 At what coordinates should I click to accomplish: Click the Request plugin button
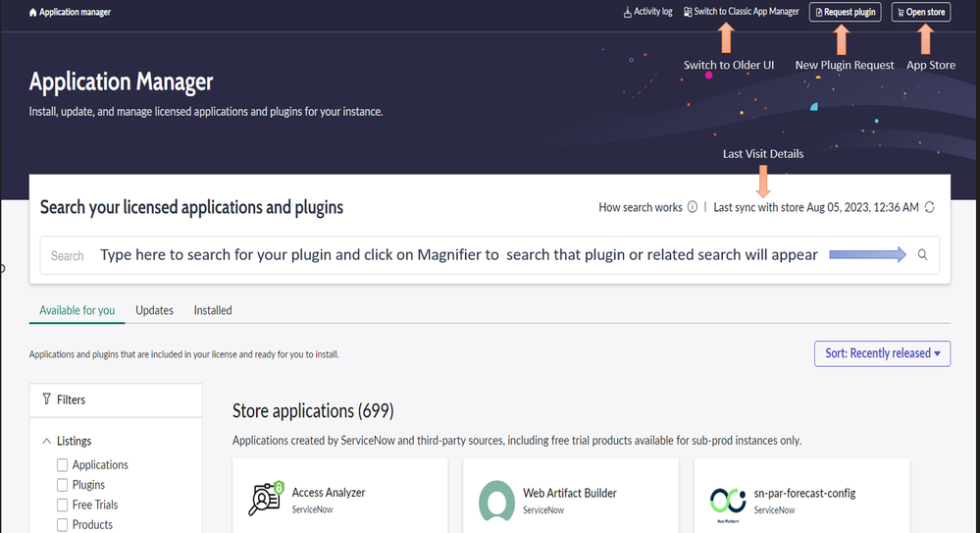pyautogui.click(x=845, y=12)
